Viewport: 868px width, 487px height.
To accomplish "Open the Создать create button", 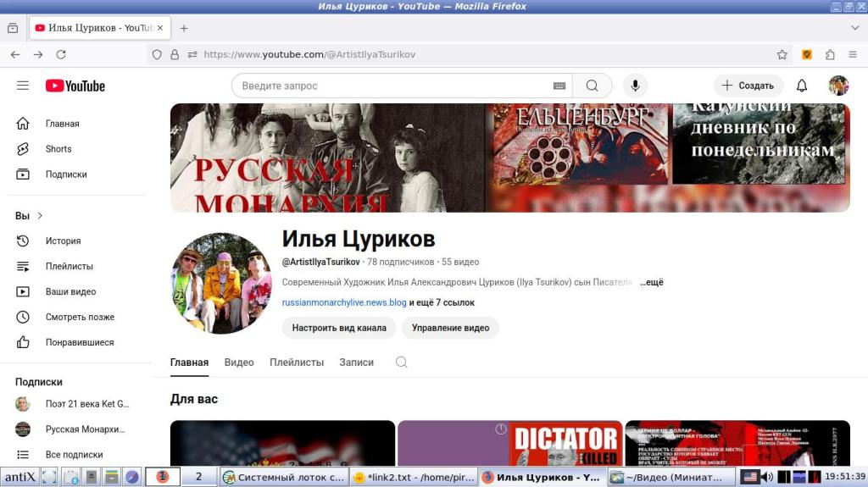I will pyautogui.click(x=748, y=86).
